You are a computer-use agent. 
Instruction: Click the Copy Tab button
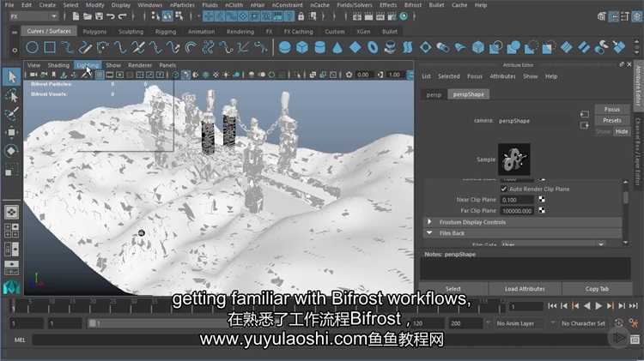click(597, 289)
